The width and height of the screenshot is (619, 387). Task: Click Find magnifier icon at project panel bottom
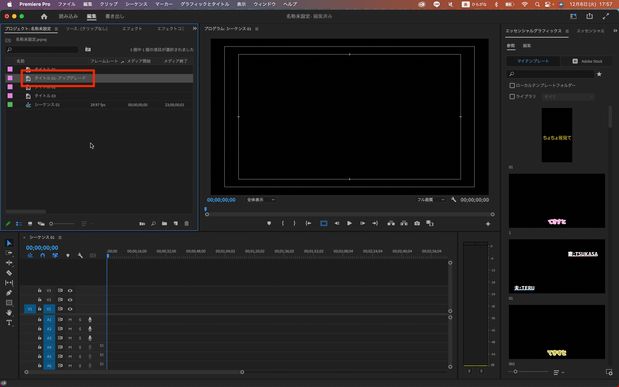coord(153,224)
